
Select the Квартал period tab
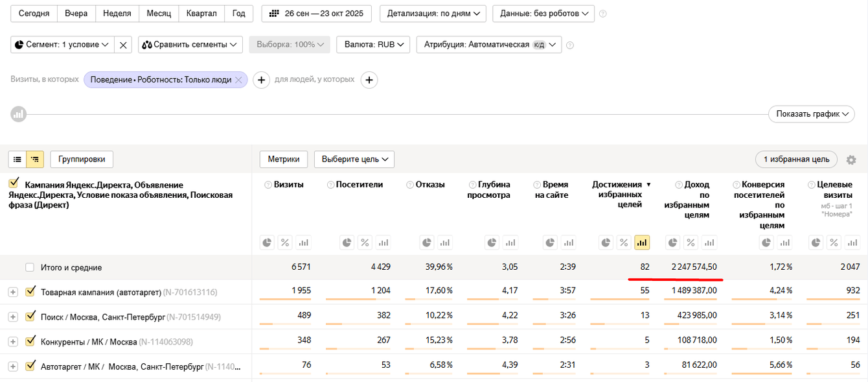[x=201, y=13]
